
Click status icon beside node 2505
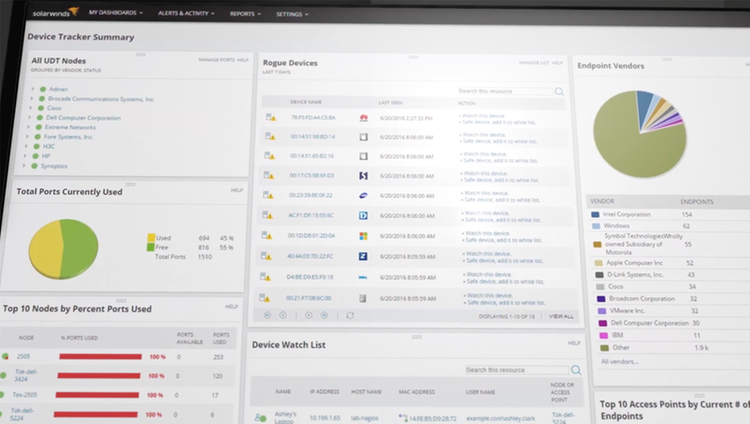coord(5,356)
